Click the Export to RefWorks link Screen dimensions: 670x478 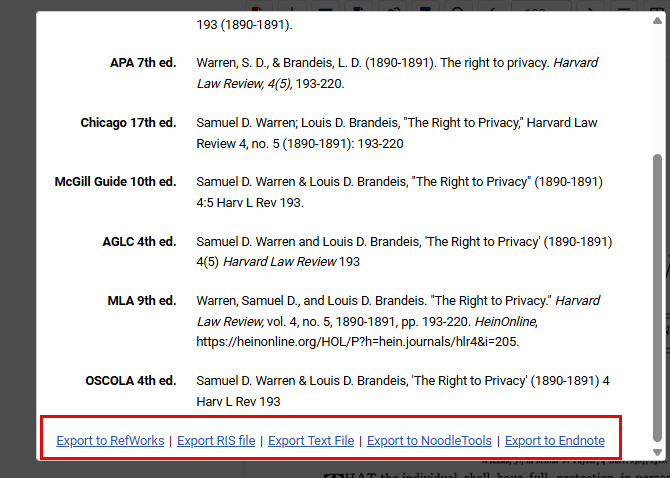(x=110, y=440)
